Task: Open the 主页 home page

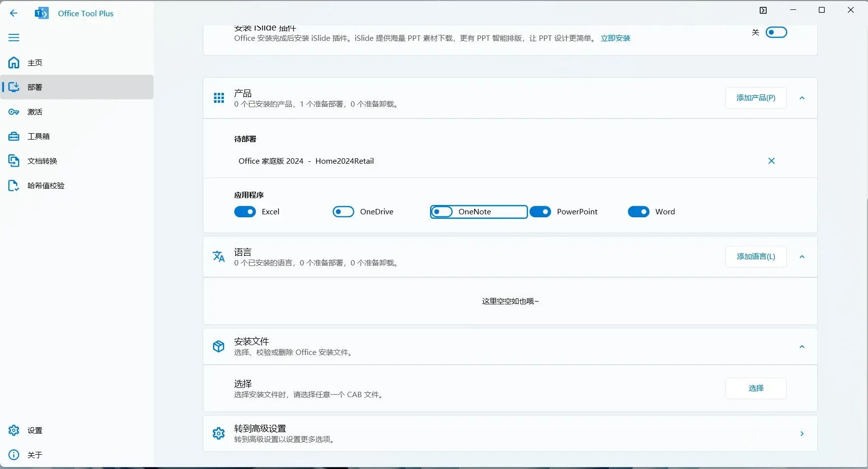Action: pyautogui.click(x=77, y=62)
